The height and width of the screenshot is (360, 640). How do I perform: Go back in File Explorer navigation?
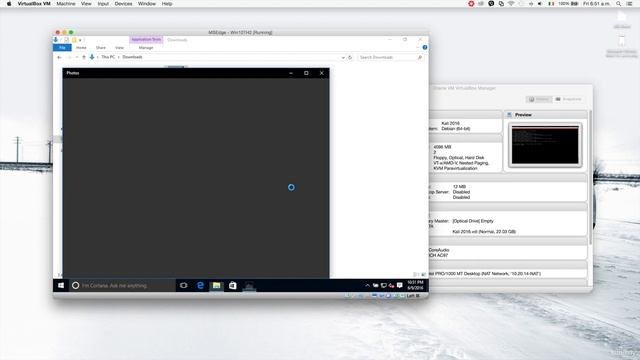pos(60,57)
